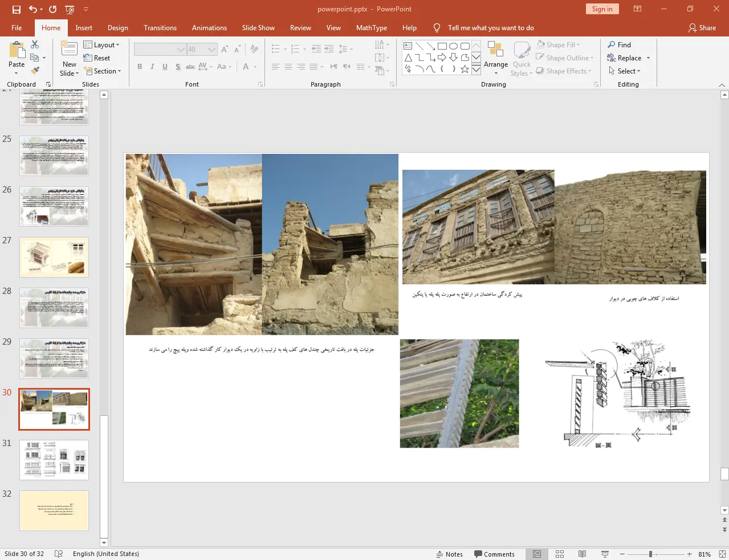Click the Format Painter brush icon
729x560 pixels.
coord(35,71)
